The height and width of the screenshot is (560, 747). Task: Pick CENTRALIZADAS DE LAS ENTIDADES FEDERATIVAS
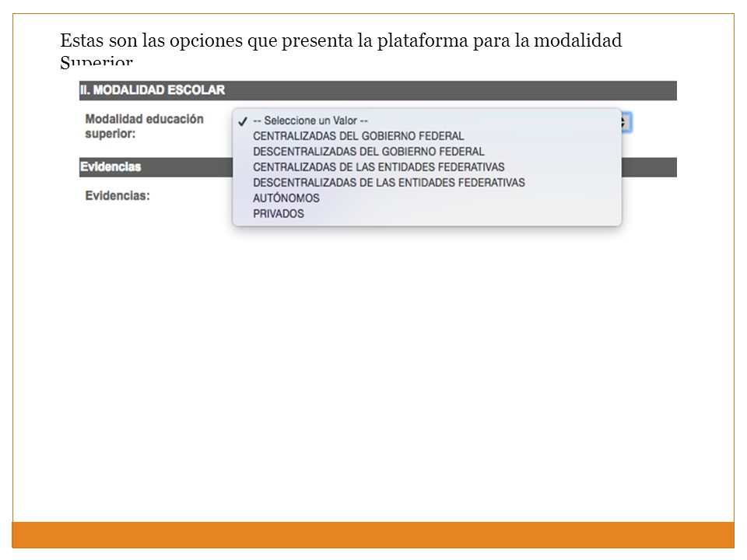(x=427, y=167)
